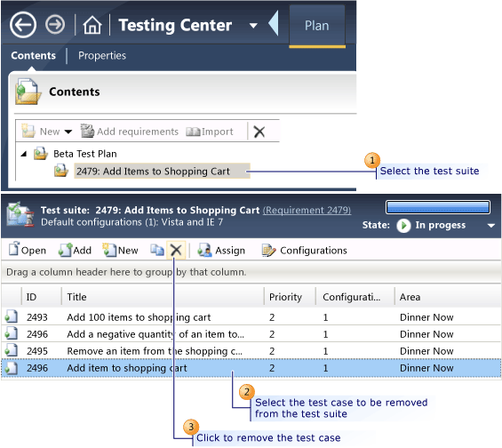Click the Import button
Screen dimensions: 502x448
tap(210, 132)
